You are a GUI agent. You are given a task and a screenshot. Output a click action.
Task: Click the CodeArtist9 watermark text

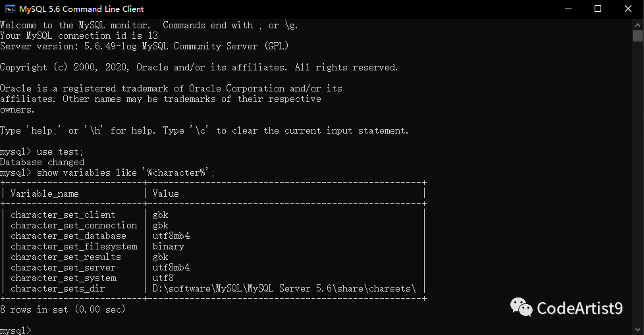[579, 308]
